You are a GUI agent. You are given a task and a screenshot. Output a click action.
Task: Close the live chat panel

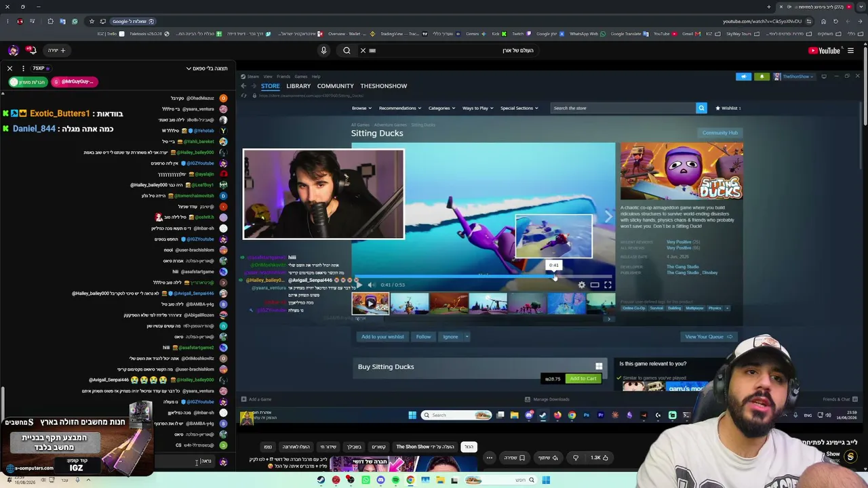click(x=9, y=68)
